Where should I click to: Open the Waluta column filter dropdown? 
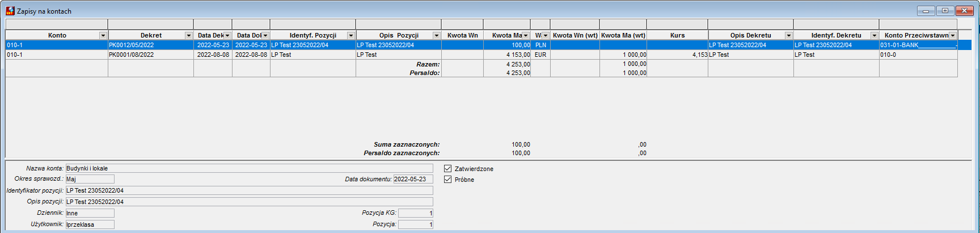click(x=546, y=35)
